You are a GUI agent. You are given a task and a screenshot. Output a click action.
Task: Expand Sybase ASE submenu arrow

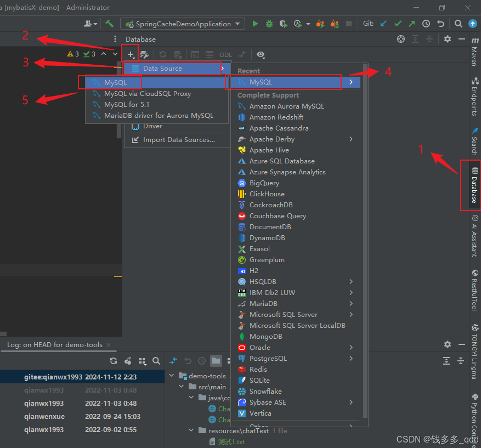pyautogui.click(x=351, y=402)
